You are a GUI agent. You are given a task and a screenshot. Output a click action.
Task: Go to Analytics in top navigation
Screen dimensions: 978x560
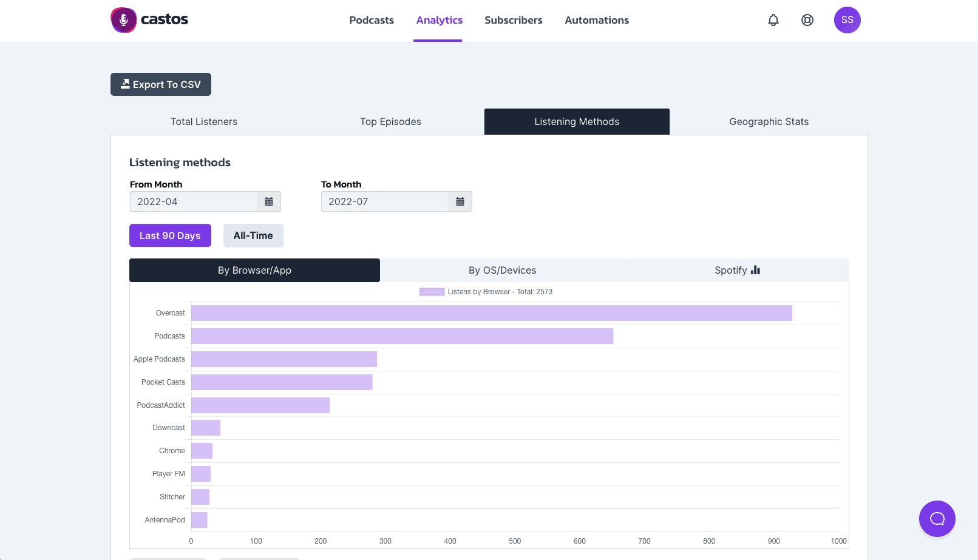point(440,20)
